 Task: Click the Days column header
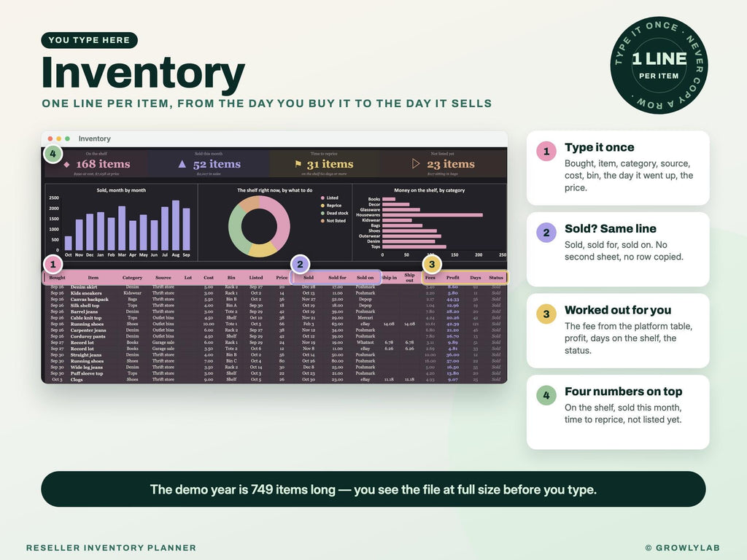point(476,277)
